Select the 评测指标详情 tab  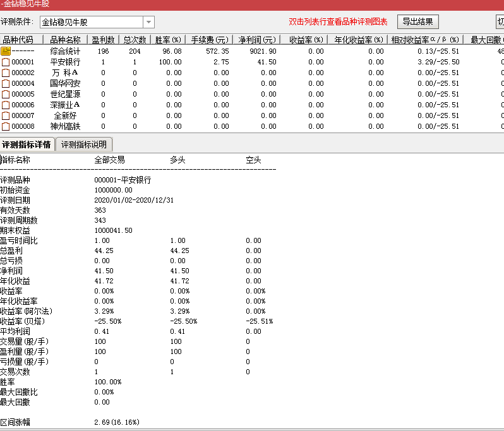pos(27,145)
